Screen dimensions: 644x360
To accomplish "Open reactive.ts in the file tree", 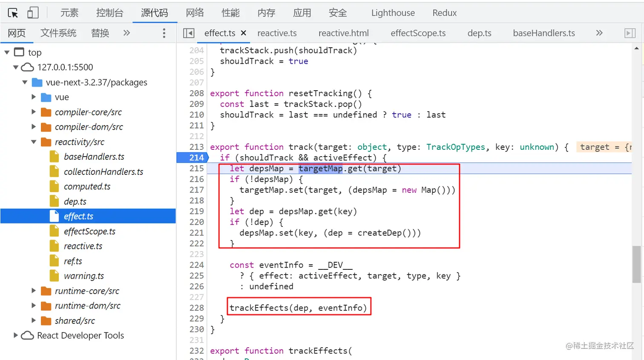I will point(83,246).
